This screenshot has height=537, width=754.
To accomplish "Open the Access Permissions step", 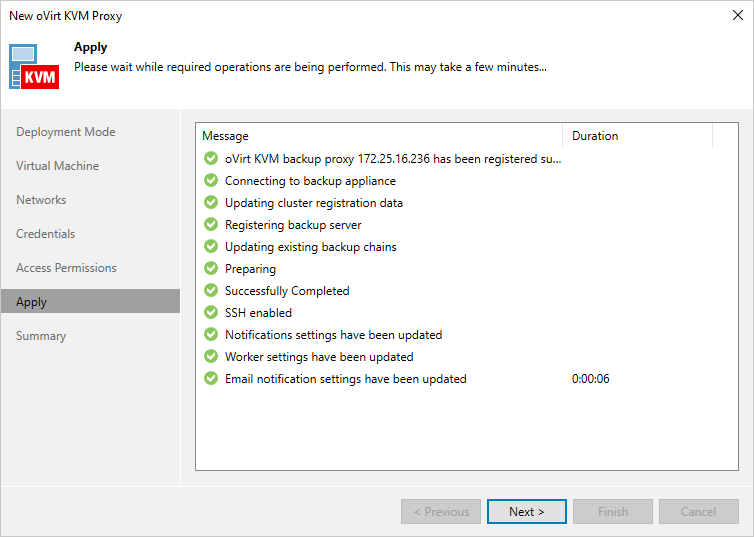I will click(x=66, y=268).
